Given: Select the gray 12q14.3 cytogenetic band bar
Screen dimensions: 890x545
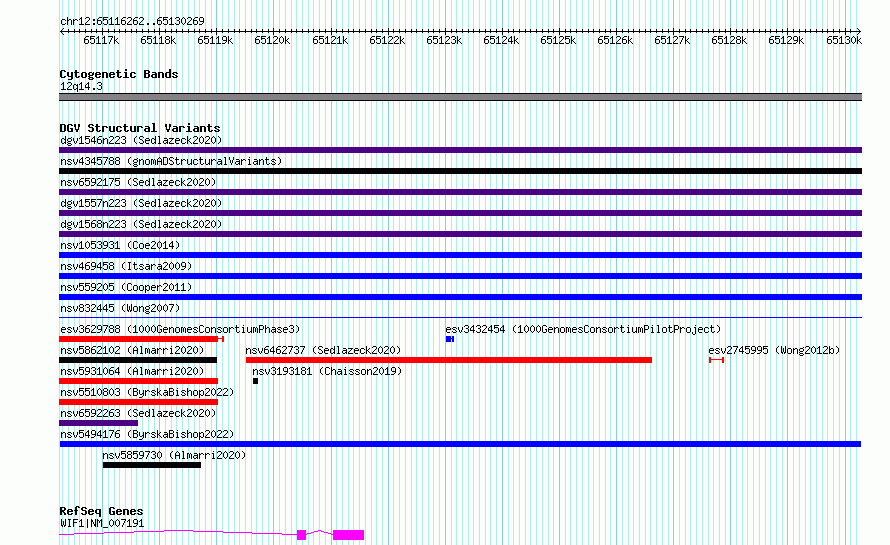Looking at the screenshot, I should 460,97.
